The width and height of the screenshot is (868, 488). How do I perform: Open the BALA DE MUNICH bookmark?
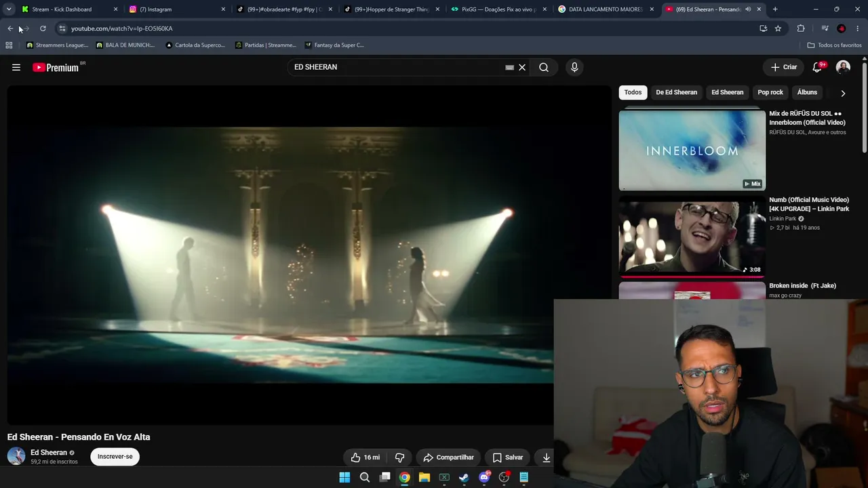click(125, 45)
